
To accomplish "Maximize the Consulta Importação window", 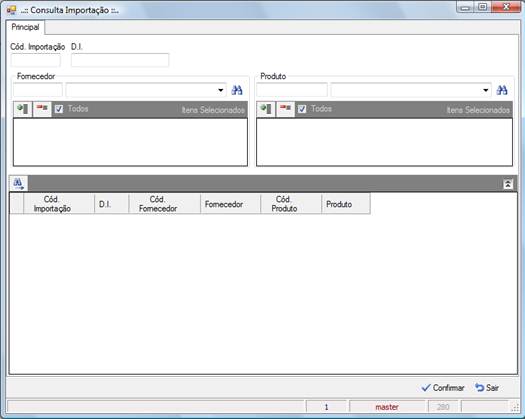I will click(x=482, y=7).
